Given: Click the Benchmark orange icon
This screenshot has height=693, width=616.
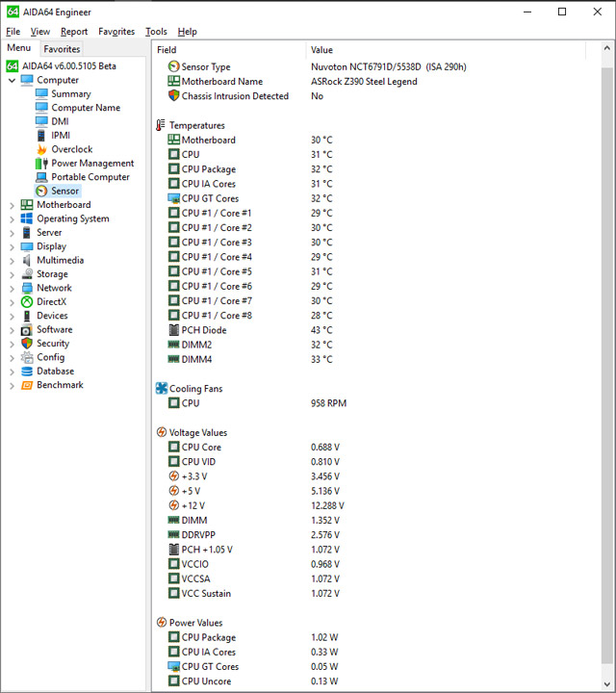Looking at the screenshot, I should (x=27, y=385).
